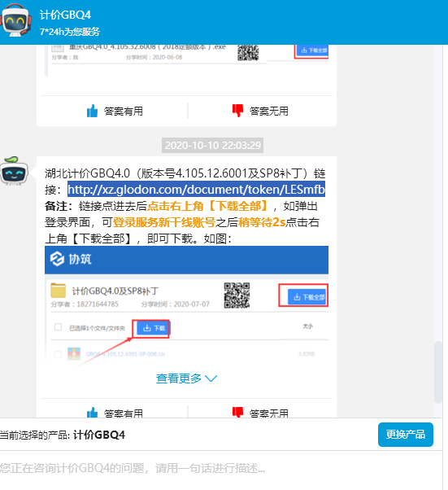Image resolution: width=448 pixels, height=490 pixels.
Task: Click the thumbs up icon of the upper answer
Action: pyautogui.click(x=92, y=111)
